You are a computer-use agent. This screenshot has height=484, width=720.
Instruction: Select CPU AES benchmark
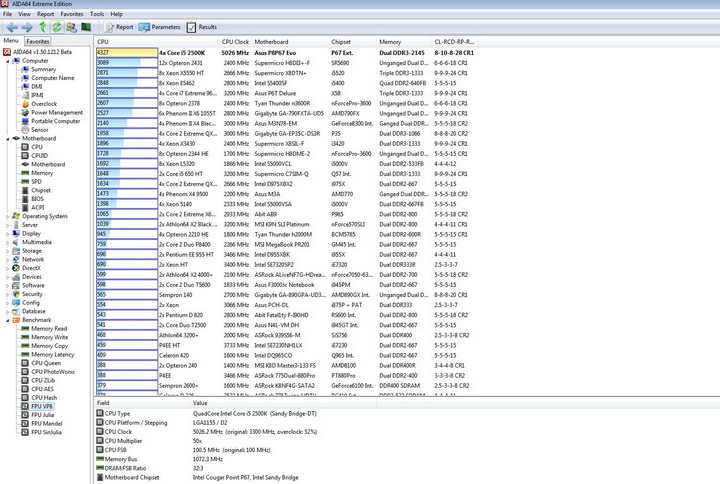coord(42,388)
